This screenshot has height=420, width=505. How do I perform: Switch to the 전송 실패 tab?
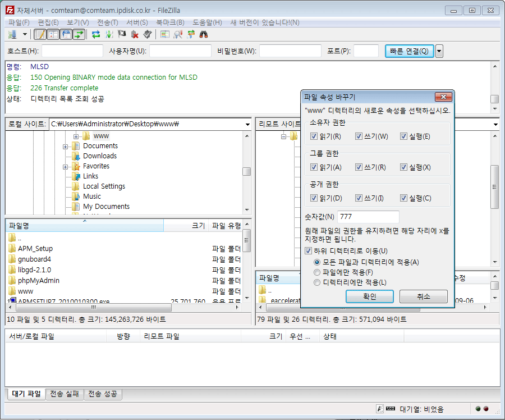click(65, 394)
